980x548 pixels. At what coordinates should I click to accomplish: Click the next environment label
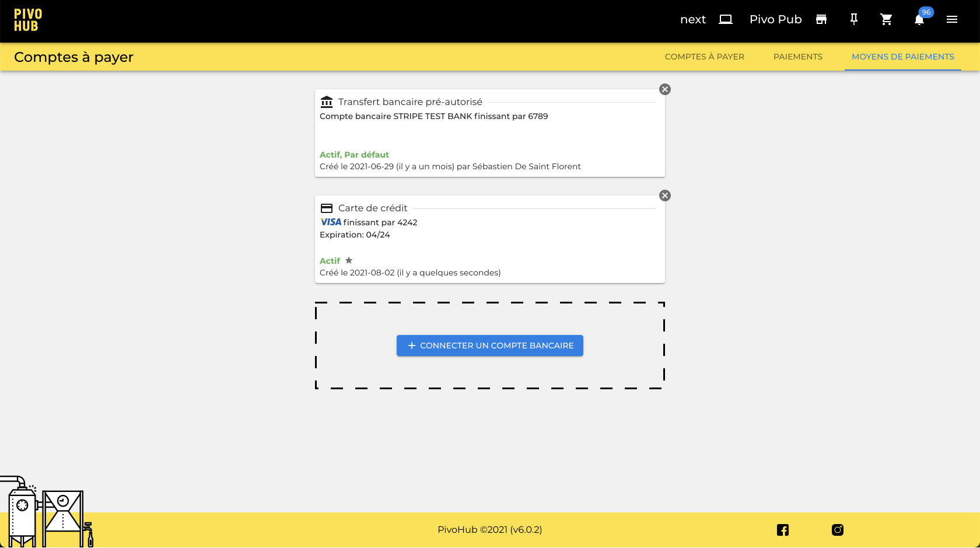click(693, 19)
